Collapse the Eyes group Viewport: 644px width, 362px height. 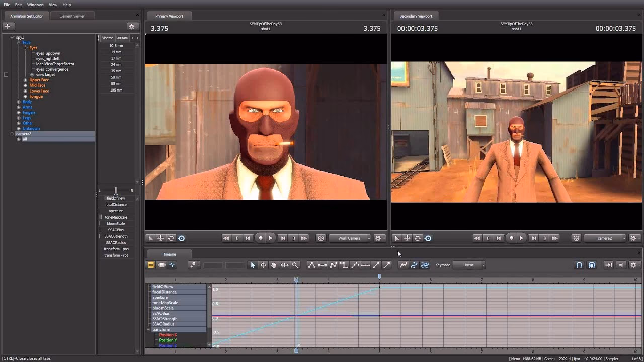point(25,48)
